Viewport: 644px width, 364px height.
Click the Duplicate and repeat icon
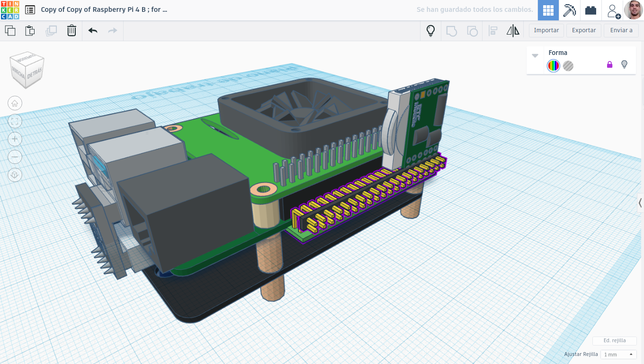pos(51,31)
